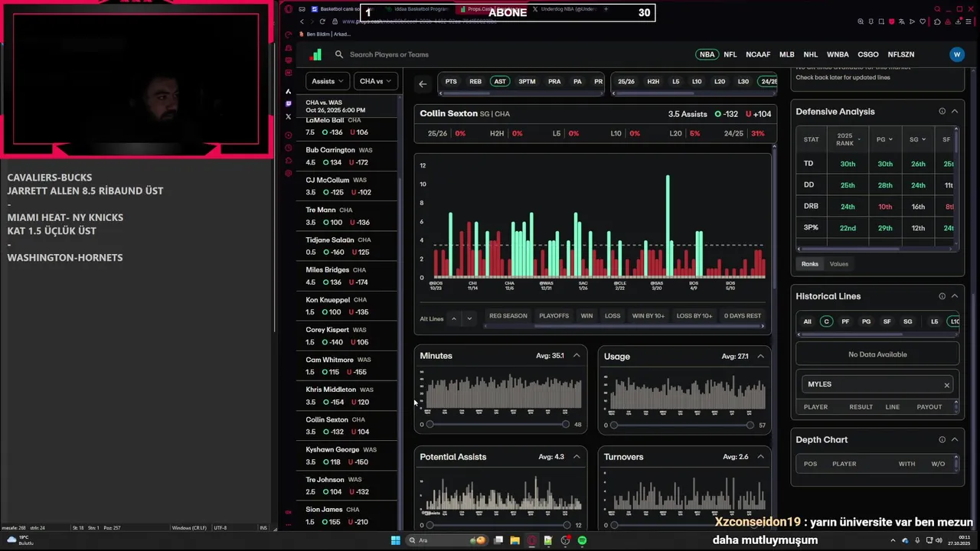Viewport: 980px width, 551px height.
Task: Switch to Values tab in Defensive Analysis
Action: click(838, 264)
